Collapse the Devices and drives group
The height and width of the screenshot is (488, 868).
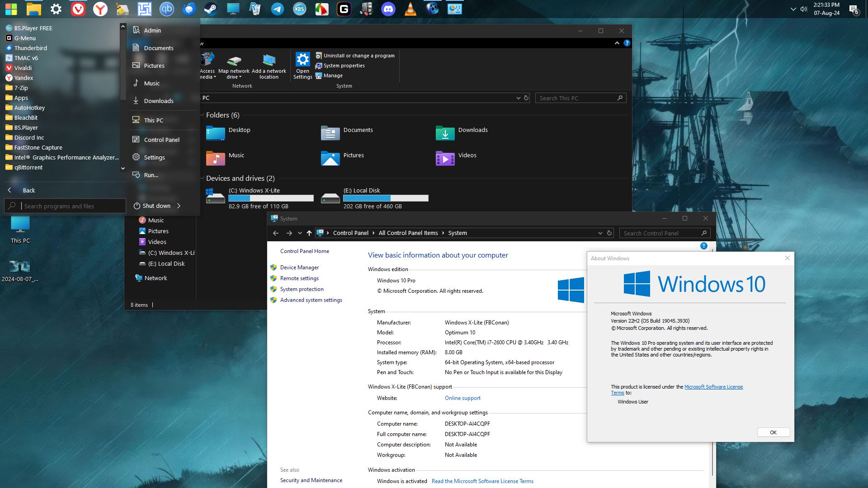pyautogui.click(x=202, y=178)
